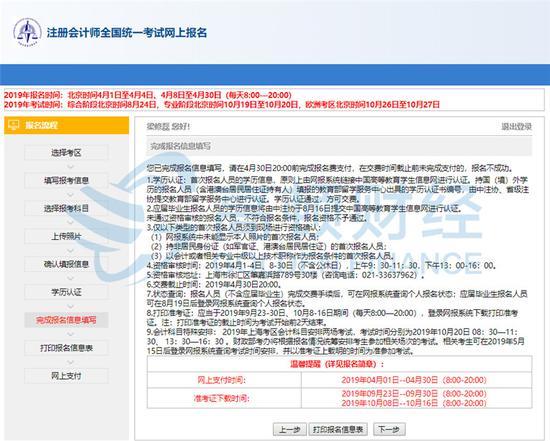Select highlighted 完成报名信息填写 step

coord(66,320)
